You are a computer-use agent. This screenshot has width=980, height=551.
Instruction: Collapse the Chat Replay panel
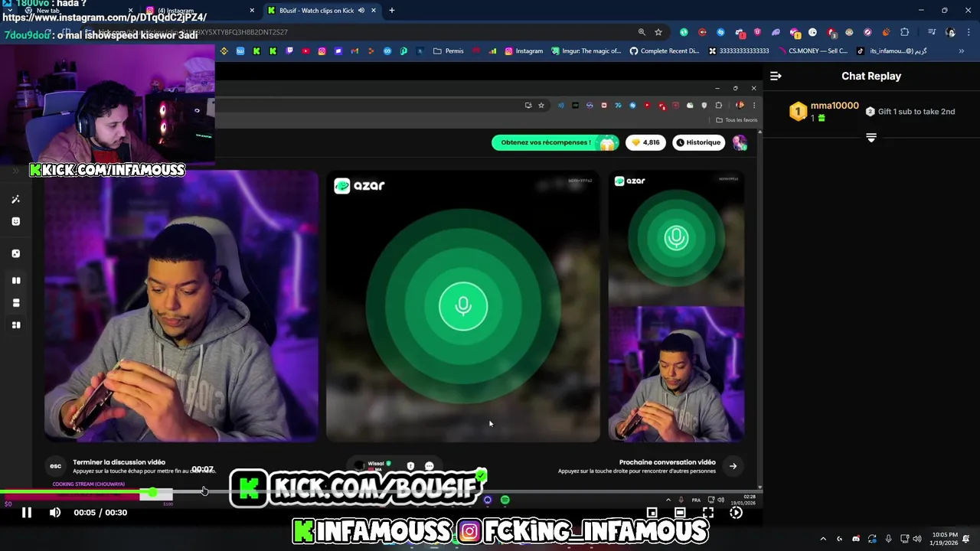pyautogui.click(x=776, y=76)
